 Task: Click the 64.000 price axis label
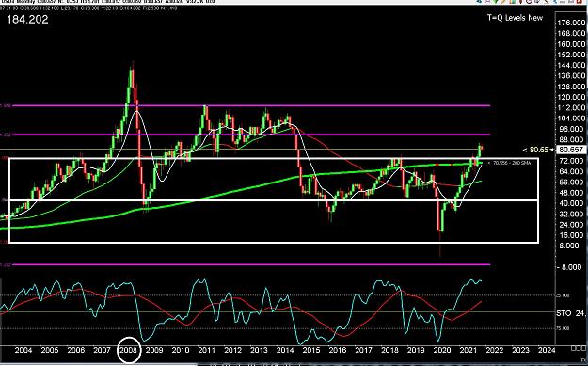click(x=571, y=171)
